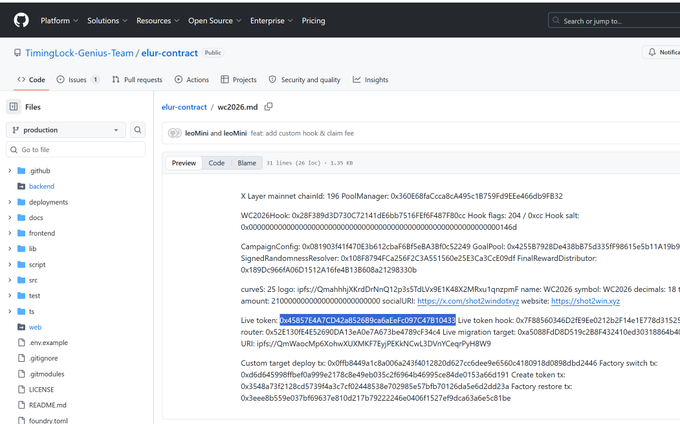The width and height of the screenshot is (680, 424).
Task: Open the backend submodule folder
Action: (42, 186)
